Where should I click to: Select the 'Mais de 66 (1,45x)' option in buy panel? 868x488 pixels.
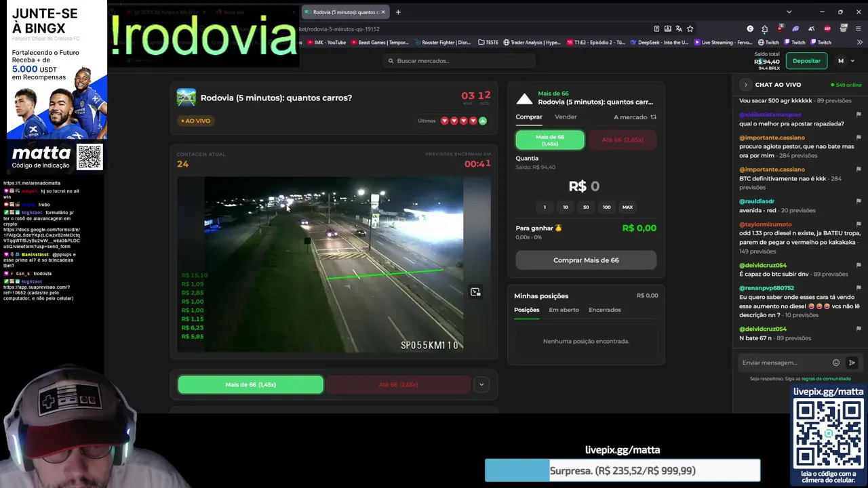pyautogui.click(x=550, y=140)
